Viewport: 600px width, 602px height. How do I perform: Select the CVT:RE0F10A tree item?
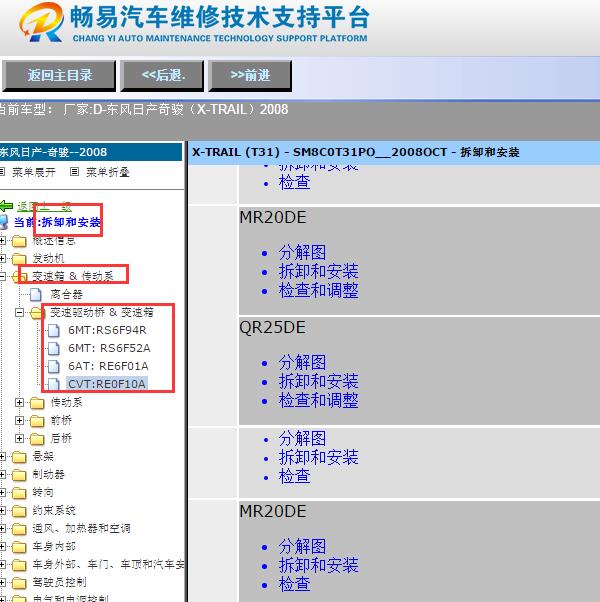[x=107, y=384]
